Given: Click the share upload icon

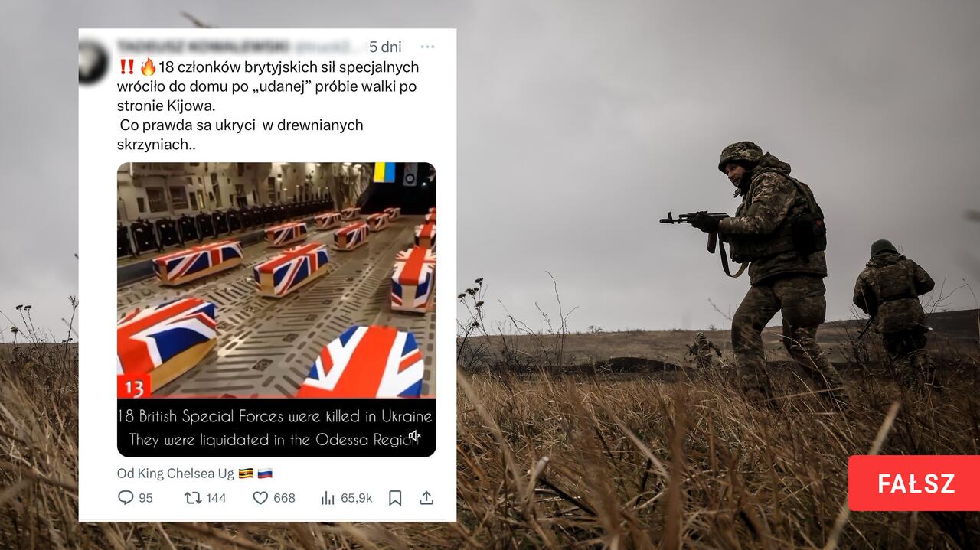Looking at the screenshot, I should tap(426, 498).
